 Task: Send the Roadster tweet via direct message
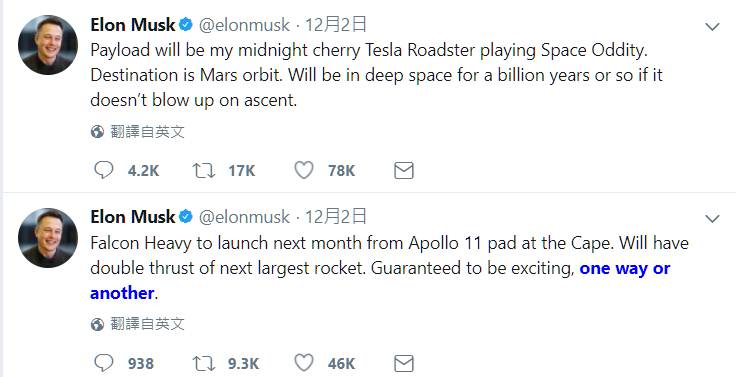pos(404,170)
